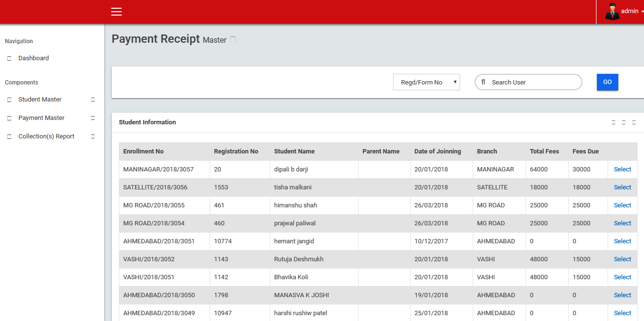This screenshot has width=644, height=321.
Task: Toggle the sidebar with the hamburger menu icon
Action: 116,12
